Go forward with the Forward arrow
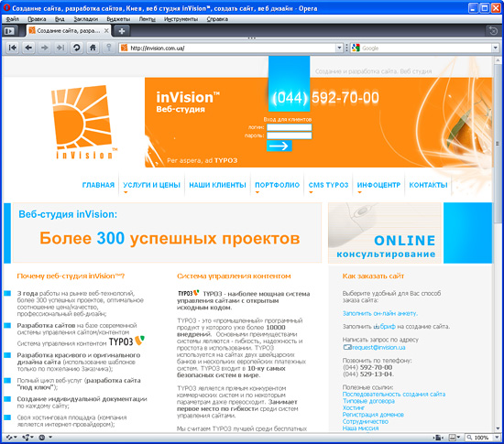The width and height of the screenshot is (504, 444). pos(44,48)
